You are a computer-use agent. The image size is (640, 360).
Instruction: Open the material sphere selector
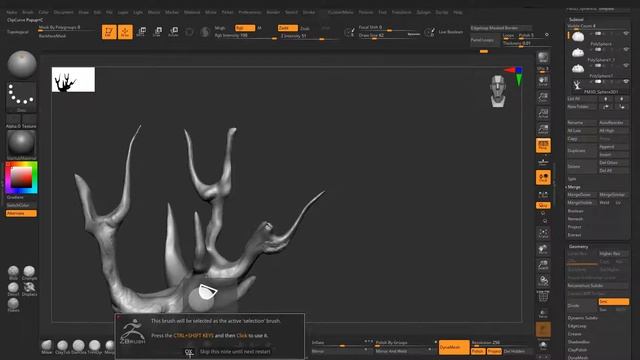(21, 144)
